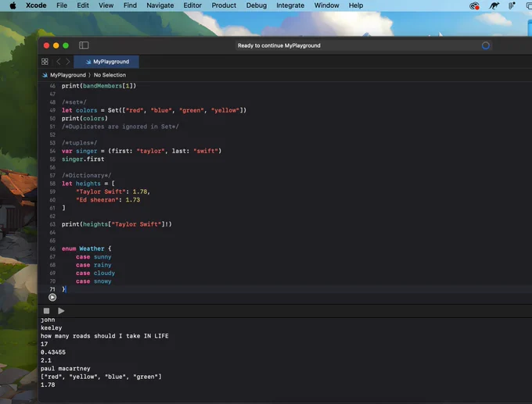Minimize the playground window with yellow button
This screenshot has width=532, height=404.
[x=56, y=45]
